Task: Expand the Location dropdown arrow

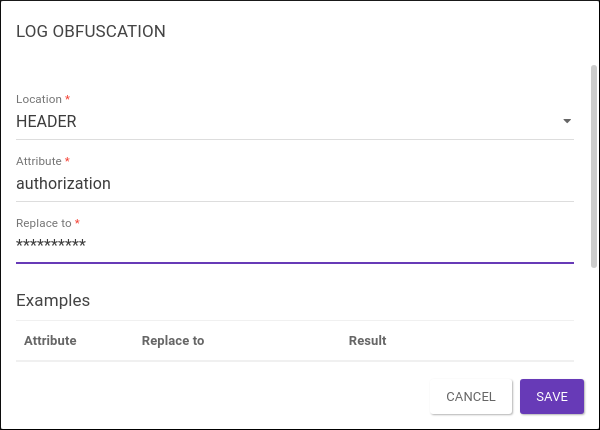Action: pyautogui.click(x=567, y=122)
